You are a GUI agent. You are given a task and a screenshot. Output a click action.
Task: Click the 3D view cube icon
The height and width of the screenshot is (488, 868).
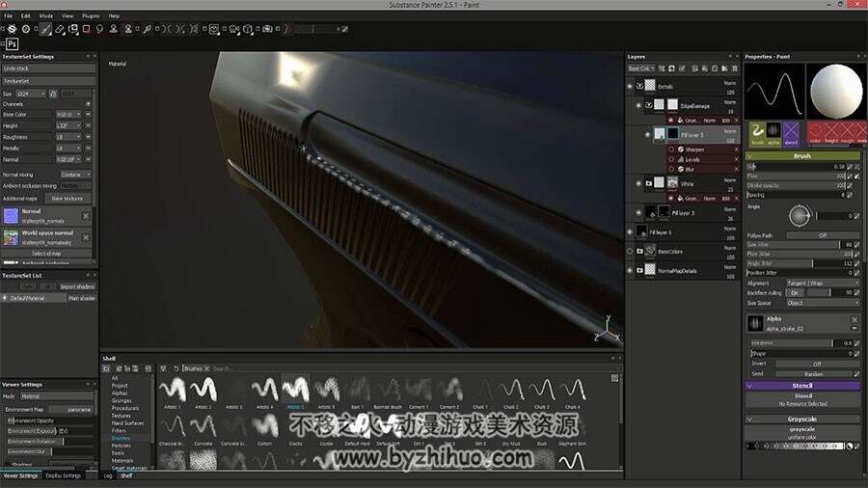[x=248, y=29]
